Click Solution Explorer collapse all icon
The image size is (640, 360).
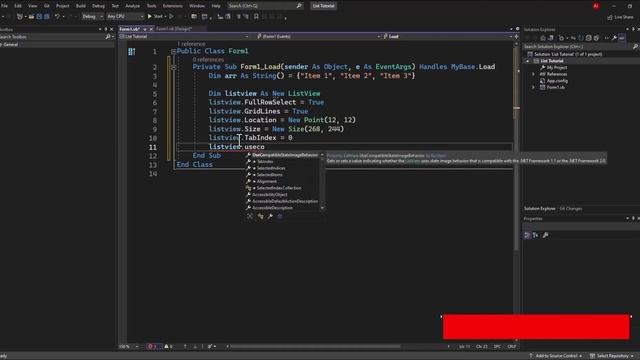pyautogui.click(x=589, y=38)
